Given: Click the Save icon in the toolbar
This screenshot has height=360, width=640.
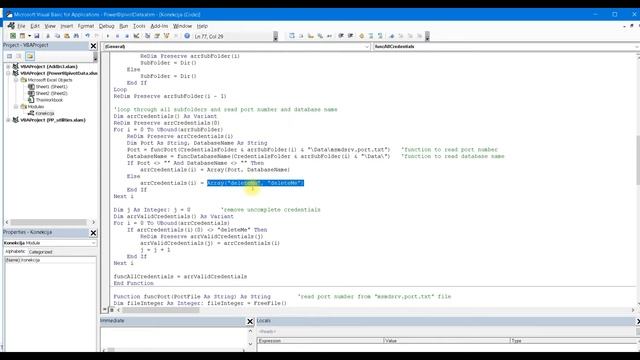Looking at the screenshot, I should point(37,36).
